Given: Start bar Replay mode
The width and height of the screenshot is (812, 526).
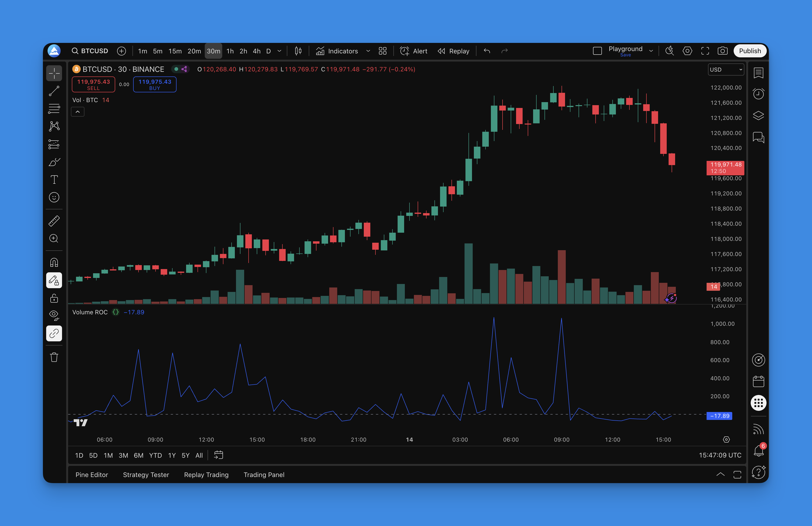Looking at the screenshot, I should pos(453,51).
